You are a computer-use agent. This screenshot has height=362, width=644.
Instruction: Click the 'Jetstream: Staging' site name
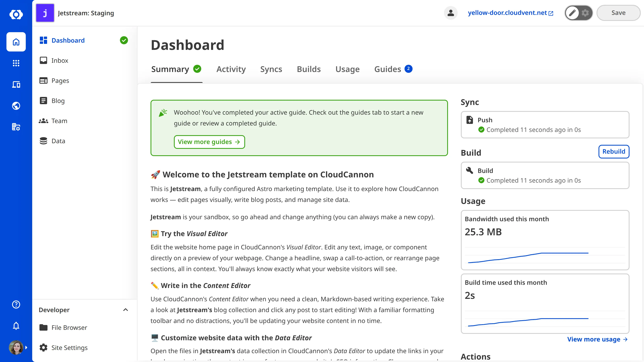[x=86, y=13]
